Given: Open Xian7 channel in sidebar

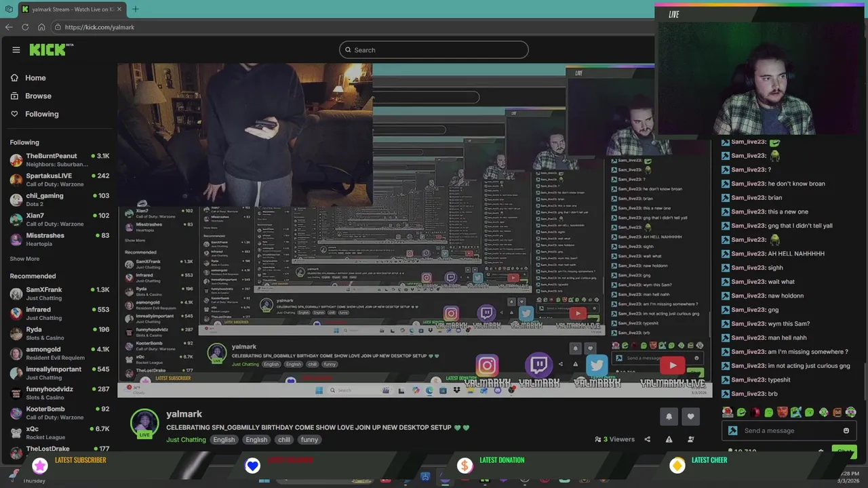Looking at the screenshot, I should pyautogui.click(x=59, y=220).
